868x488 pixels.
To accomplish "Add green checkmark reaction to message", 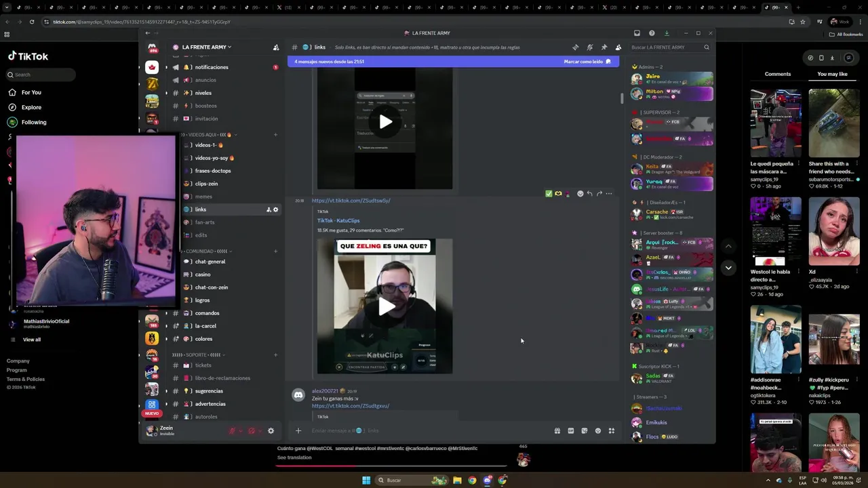I will tap(549, 194).
